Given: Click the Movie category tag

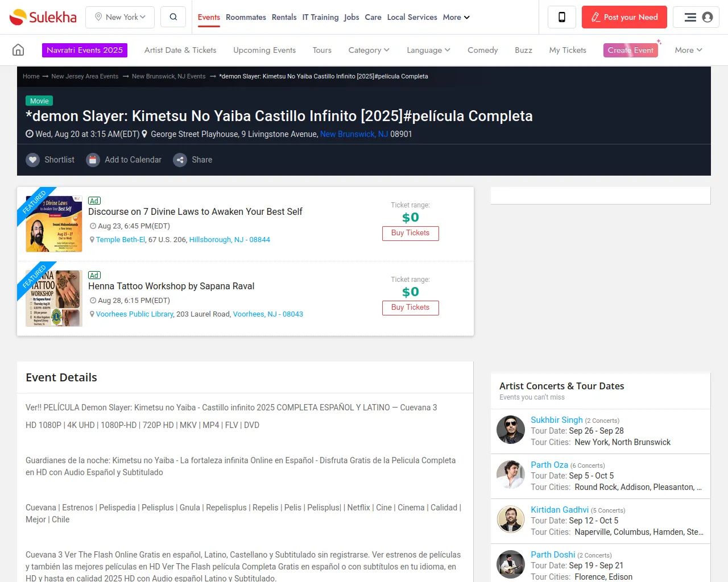Looking at the screenshot, I should click(39, 101).
